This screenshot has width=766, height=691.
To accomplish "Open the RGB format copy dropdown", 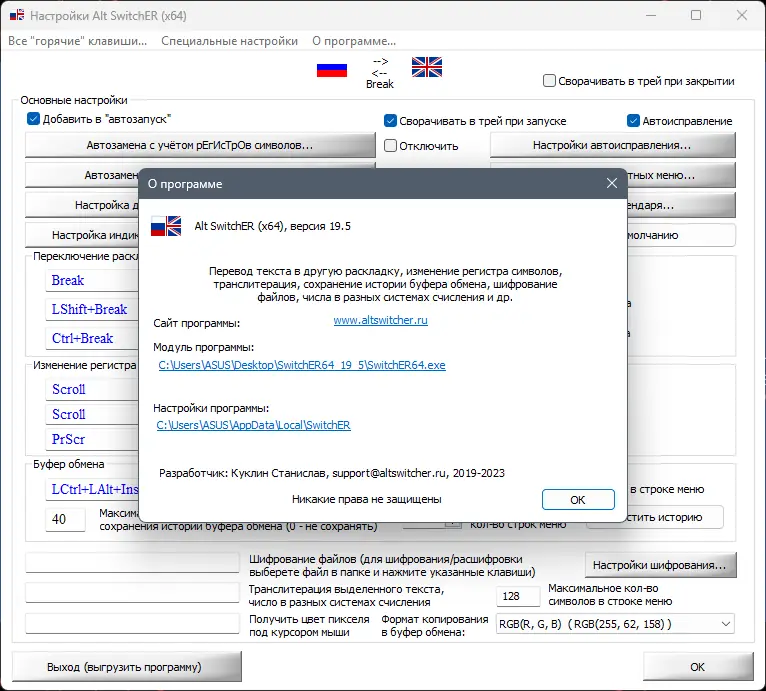I will (x=615, y=624).
